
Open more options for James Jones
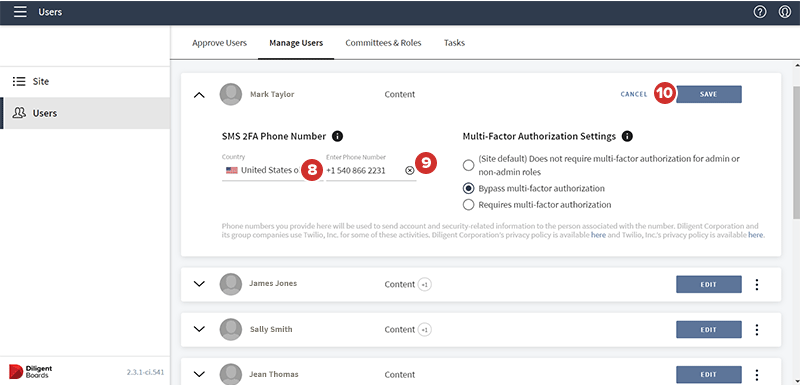[x=757, y=285]
